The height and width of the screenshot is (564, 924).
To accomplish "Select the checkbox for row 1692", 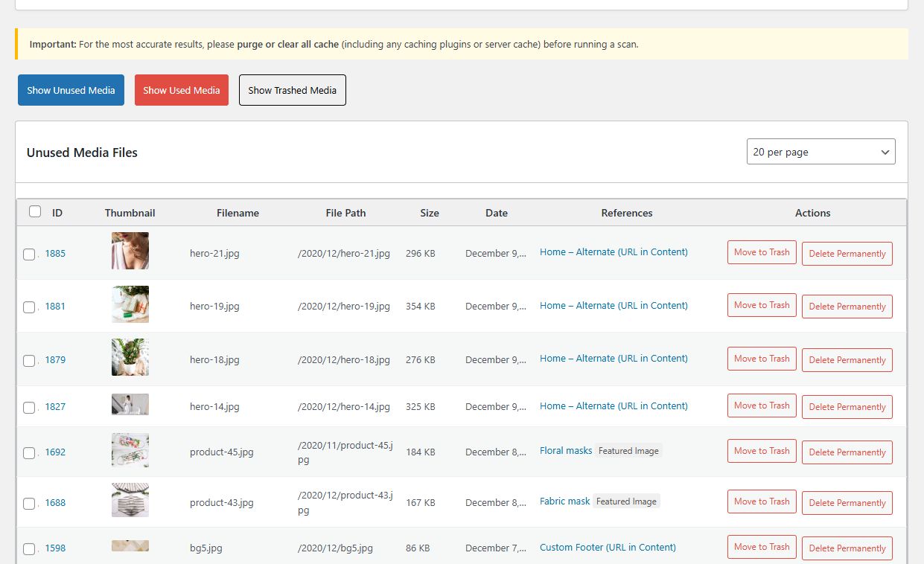I will click(x=29, y=453).
